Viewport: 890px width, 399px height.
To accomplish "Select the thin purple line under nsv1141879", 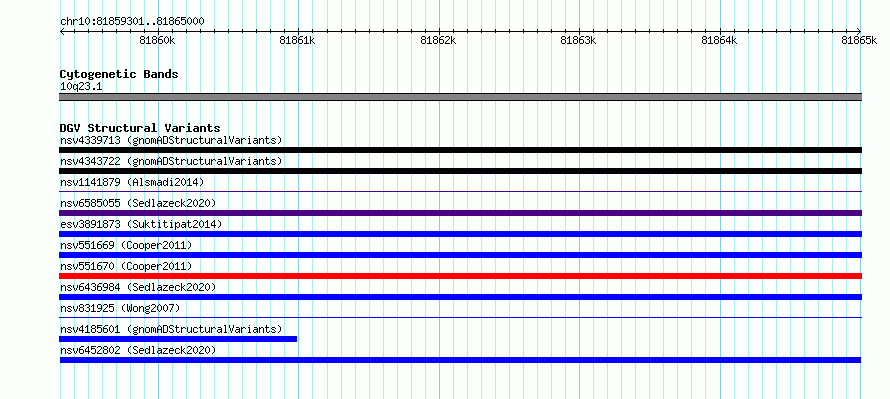I will 460,192.
